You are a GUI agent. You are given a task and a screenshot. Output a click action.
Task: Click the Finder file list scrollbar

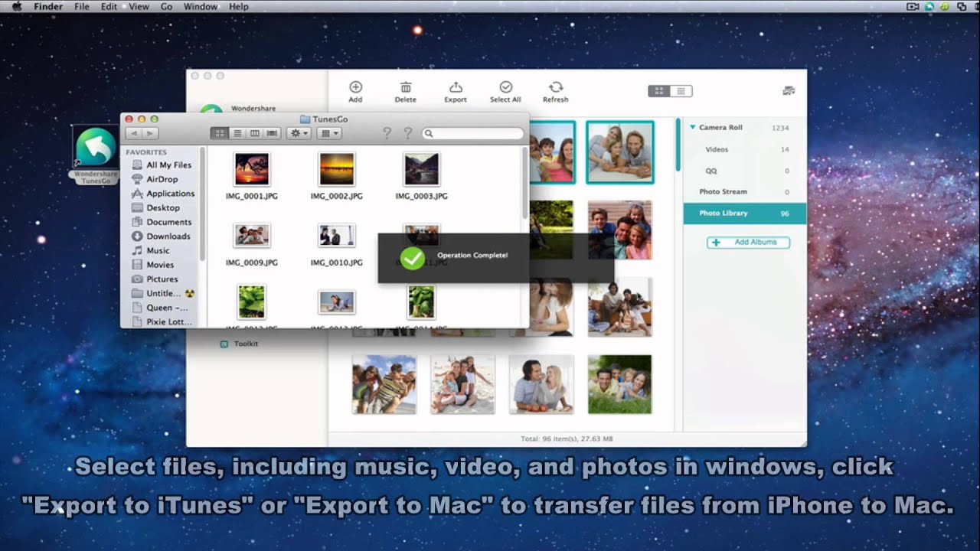click(x=524, y=182)
